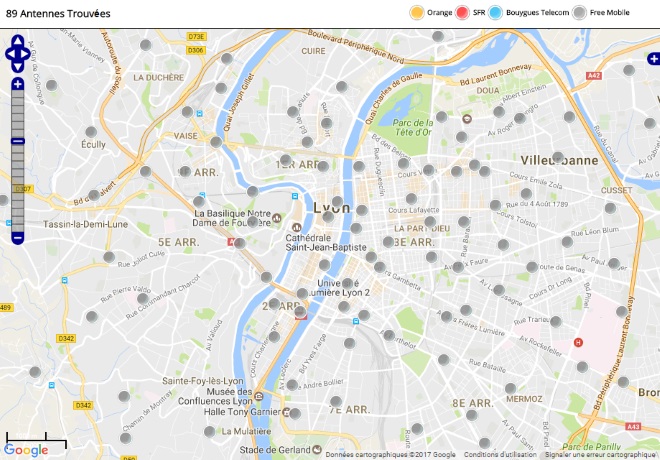Toggle the Bouygues Telecom legend circle
The height and width of the screenshot is (460, 660).
click(495, 13)
